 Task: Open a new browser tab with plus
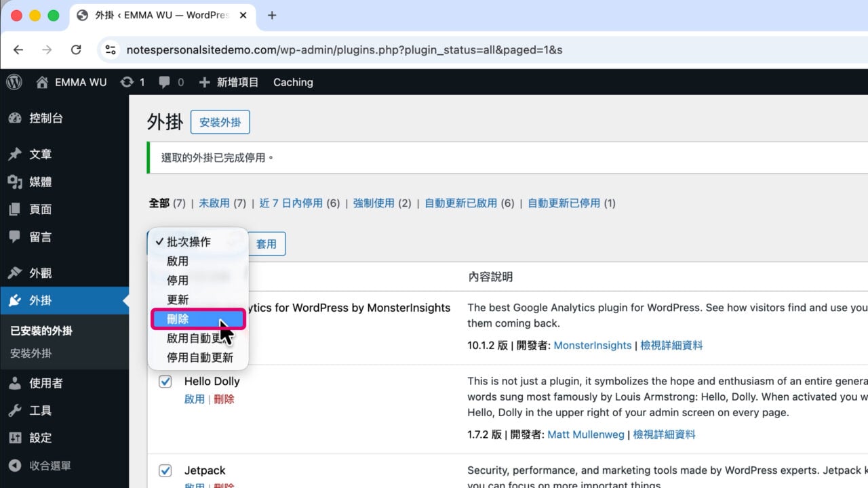(272, 15)
